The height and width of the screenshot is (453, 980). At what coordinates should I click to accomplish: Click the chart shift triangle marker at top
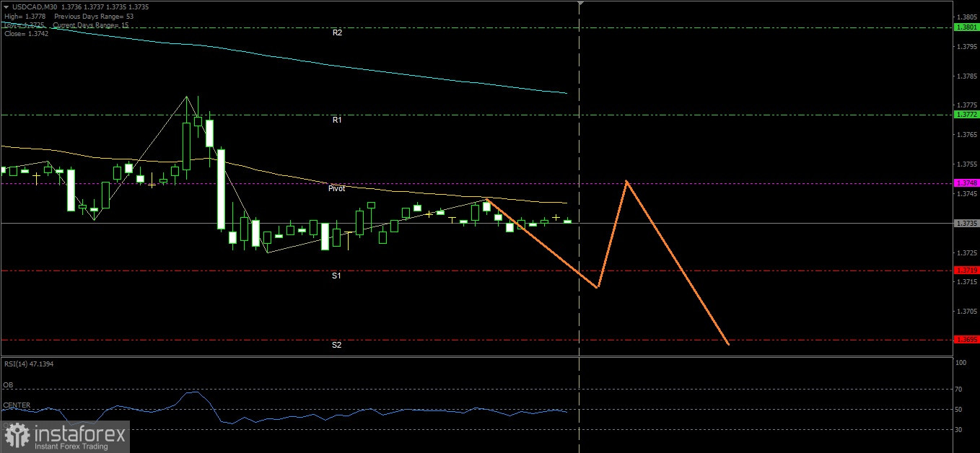click(579, 3)
